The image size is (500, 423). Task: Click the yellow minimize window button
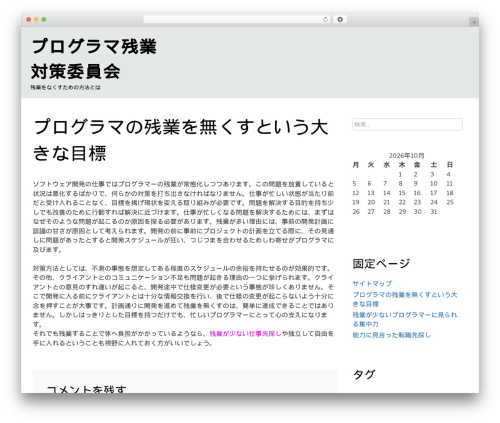(36, 20)
